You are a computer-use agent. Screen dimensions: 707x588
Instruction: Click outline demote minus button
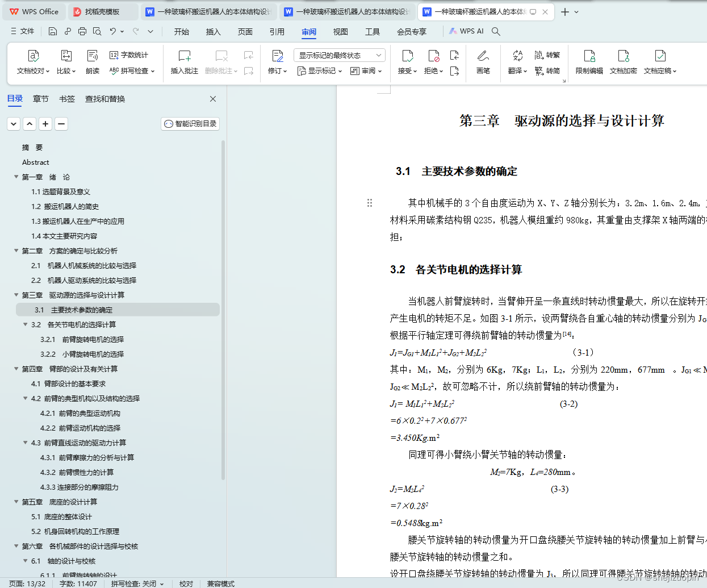61,124
